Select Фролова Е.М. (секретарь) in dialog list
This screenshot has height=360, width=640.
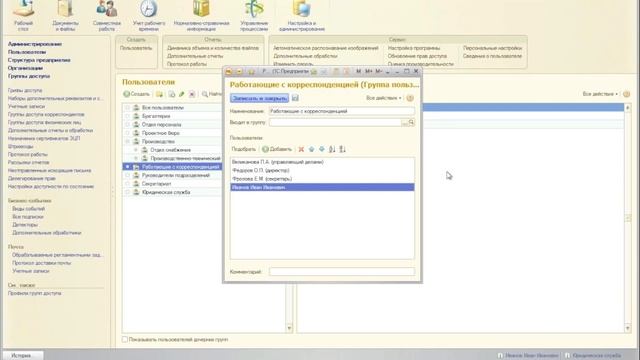[x=322, y=179]
